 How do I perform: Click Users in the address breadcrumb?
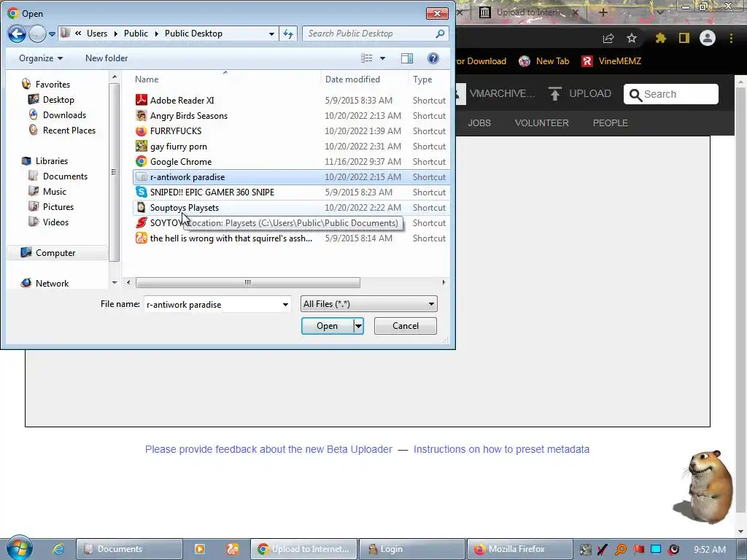tap(97, 34)
